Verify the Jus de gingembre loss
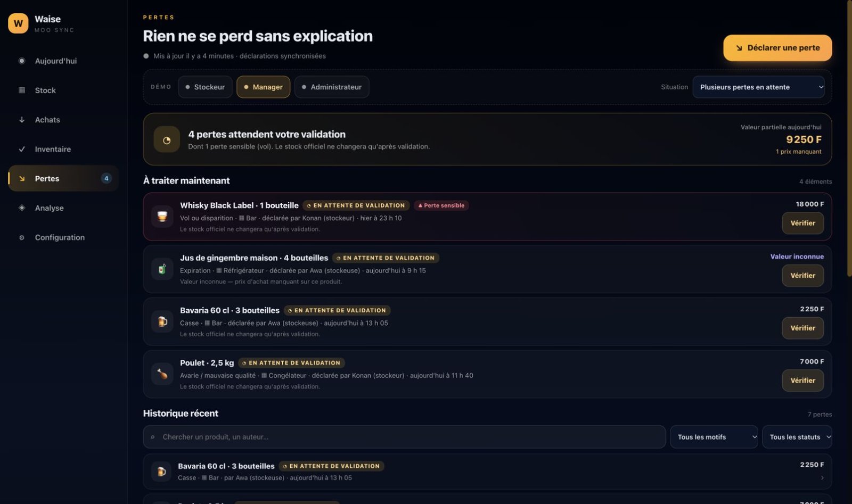 pyautogui.click(x=802, y=276)
